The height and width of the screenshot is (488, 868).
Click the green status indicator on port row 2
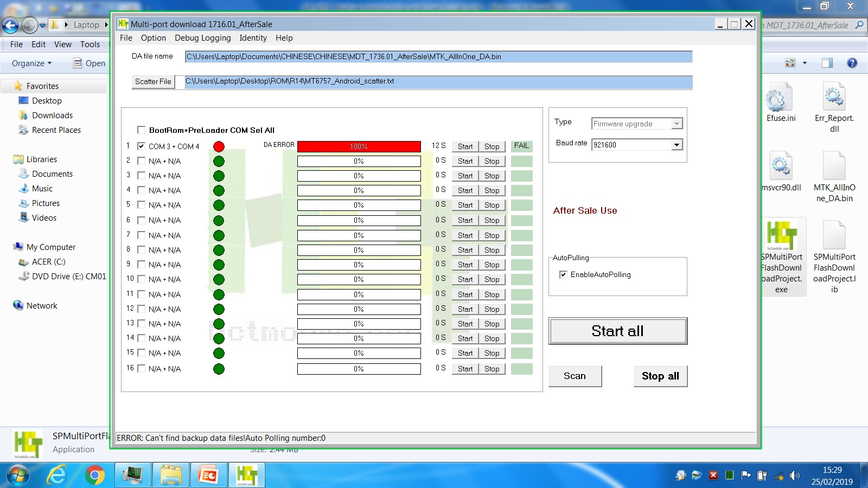219,161
